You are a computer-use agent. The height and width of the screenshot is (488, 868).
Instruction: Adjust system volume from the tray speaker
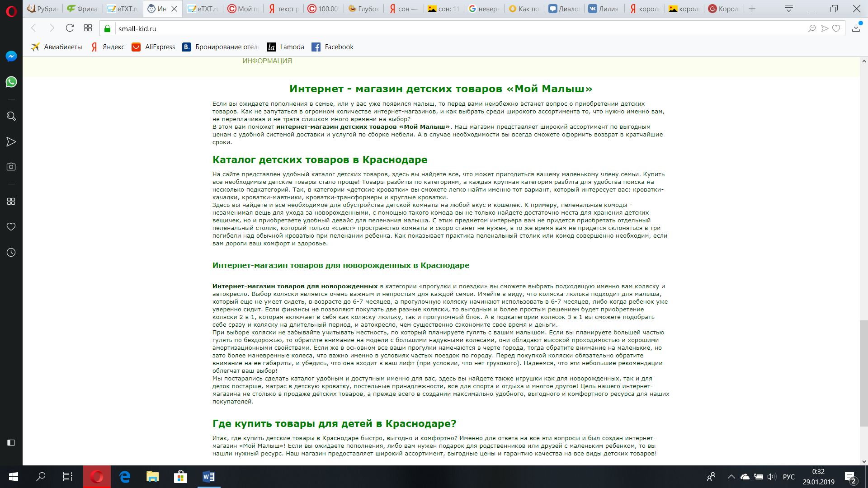point(772,477)
